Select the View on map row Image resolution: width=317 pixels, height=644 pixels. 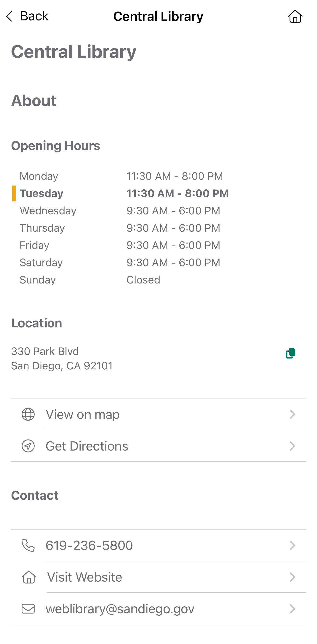(x=159, y=414)
